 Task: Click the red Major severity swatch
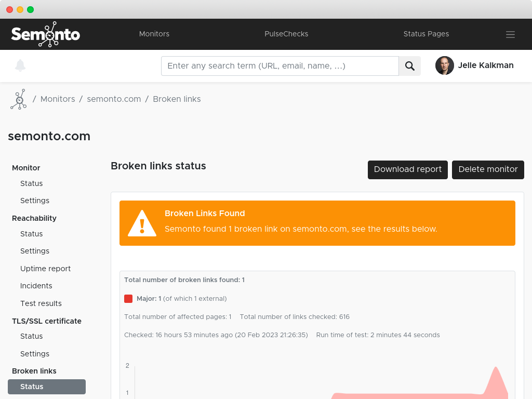(128, 299)
